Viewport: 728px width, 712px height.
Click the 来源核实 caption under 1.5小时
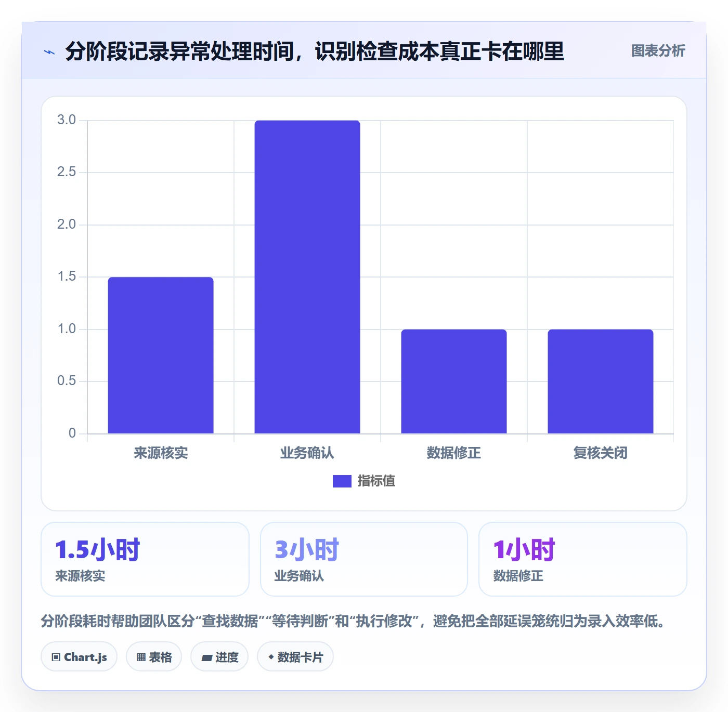click(80, 576)
